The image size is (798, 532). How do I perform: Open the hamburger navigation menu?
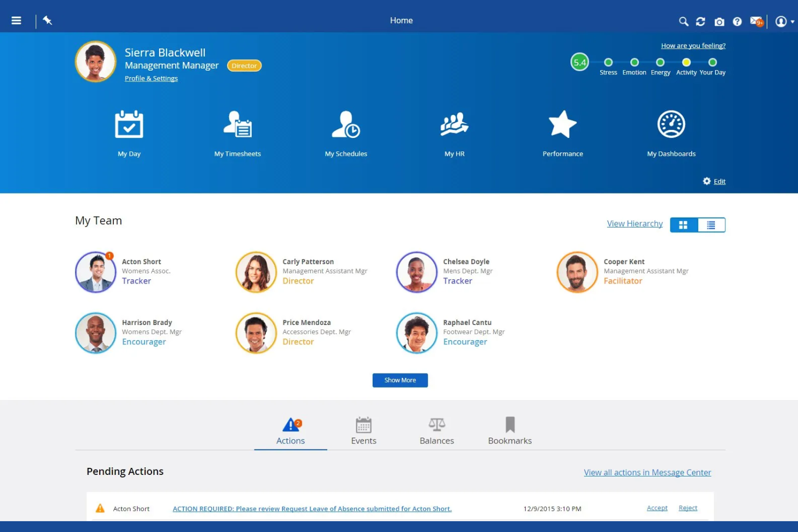click(x=16, y=20)
